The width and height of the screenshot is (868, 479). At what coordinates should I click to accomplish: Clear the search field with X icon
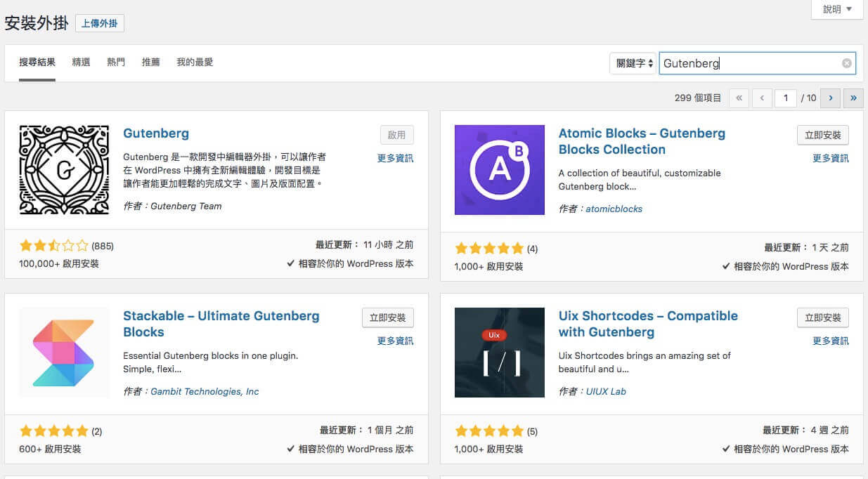[x=847, y=63]
